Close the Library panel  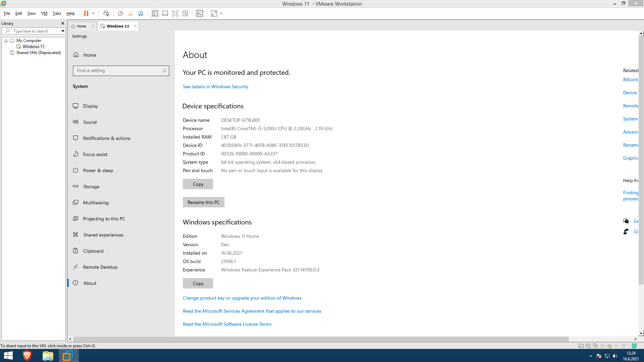(62, 23)
